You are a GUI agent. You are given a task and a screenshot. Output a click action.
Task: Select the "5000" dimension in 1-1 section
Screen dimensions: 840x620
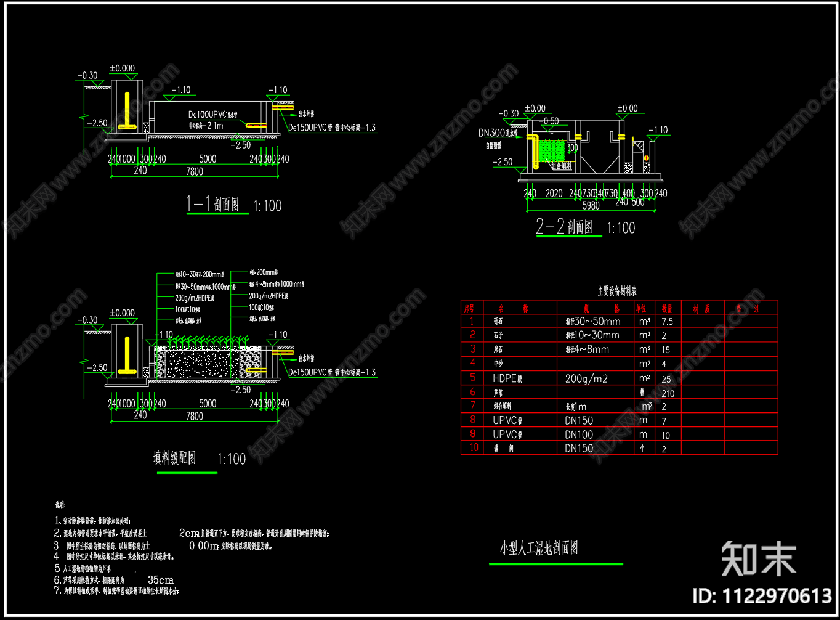pos(208,159)
